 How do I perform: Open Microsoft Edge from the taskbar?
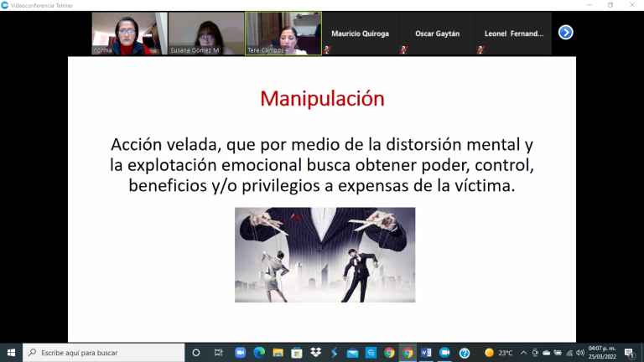259,353
